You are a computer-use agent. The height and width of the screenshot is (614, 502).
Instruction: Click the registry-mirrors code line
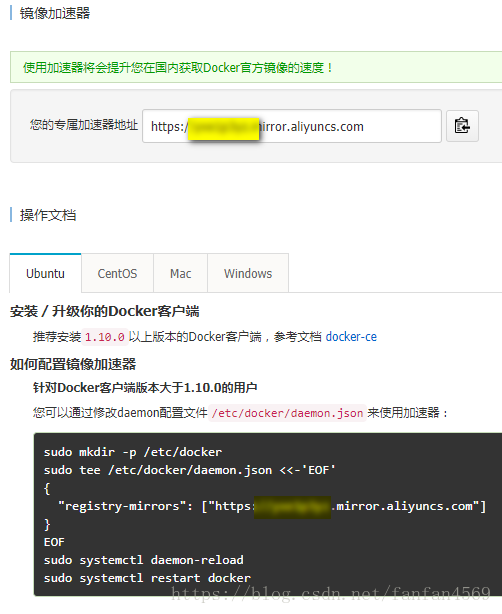click(x=272, y=506)
